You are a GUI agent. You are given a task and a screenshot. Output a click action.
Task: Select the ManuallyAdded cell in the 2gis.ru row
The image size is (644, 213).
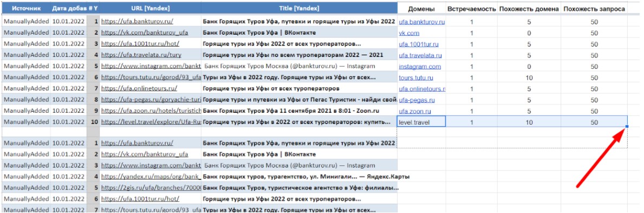(26, 188)
